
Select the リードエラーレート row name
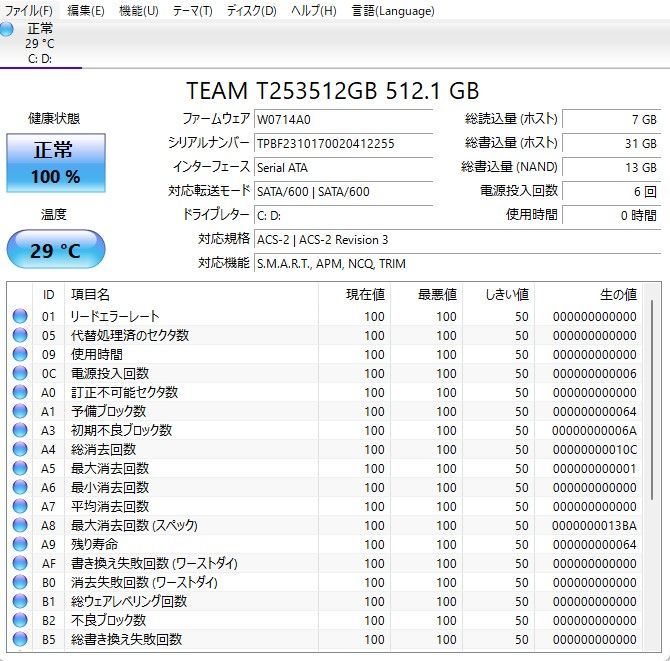[115, 317]
